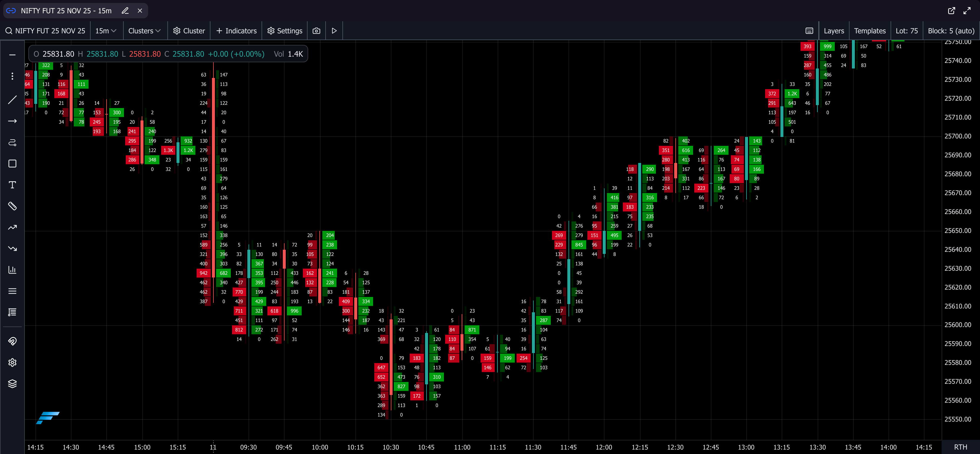The width and height of the screenshot is (980, 454).
Task: Select the arrow ray drawing tool
Action: (13, 121)
